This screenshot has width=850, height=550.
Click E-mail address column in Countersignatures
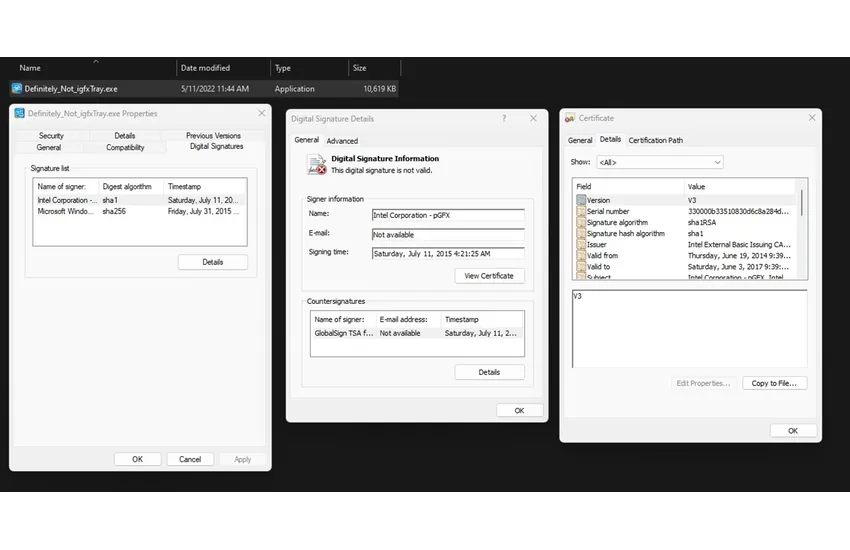tap(409, 320)
